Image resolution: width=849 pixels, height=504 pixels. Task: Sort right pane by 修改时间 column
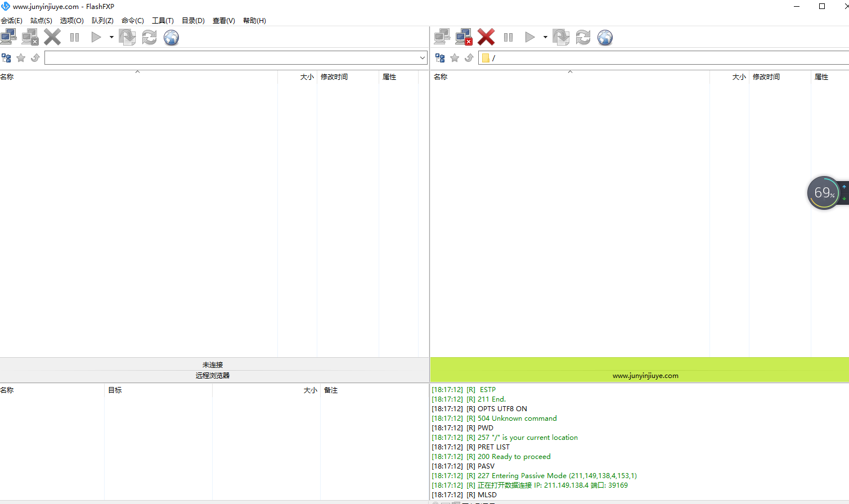(x=766, y=77)
